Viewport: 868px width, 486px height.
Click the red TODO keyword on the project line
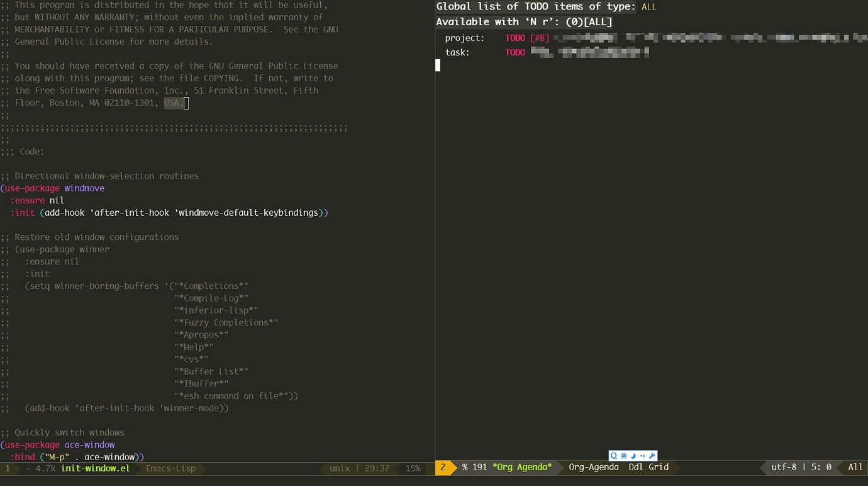515,38
